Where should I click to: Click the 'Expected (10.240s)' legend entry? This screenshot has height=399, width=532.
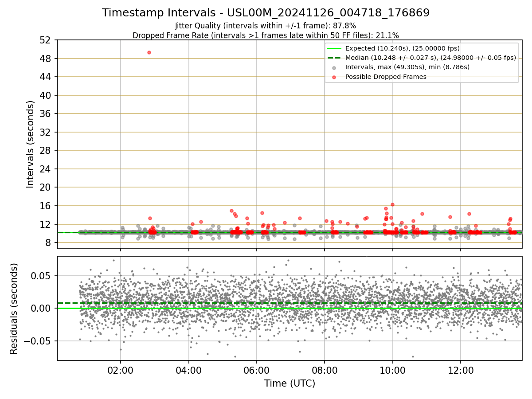pos(402,48)
